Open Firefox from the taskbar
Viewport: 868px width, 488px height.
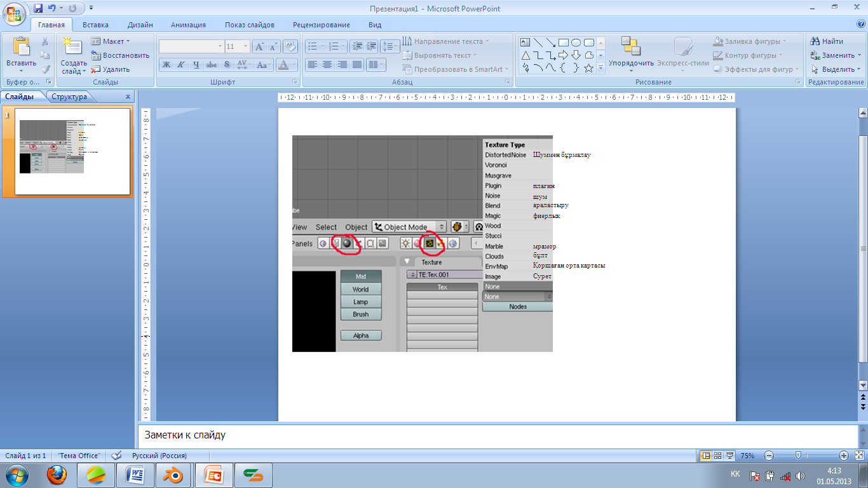57,475
